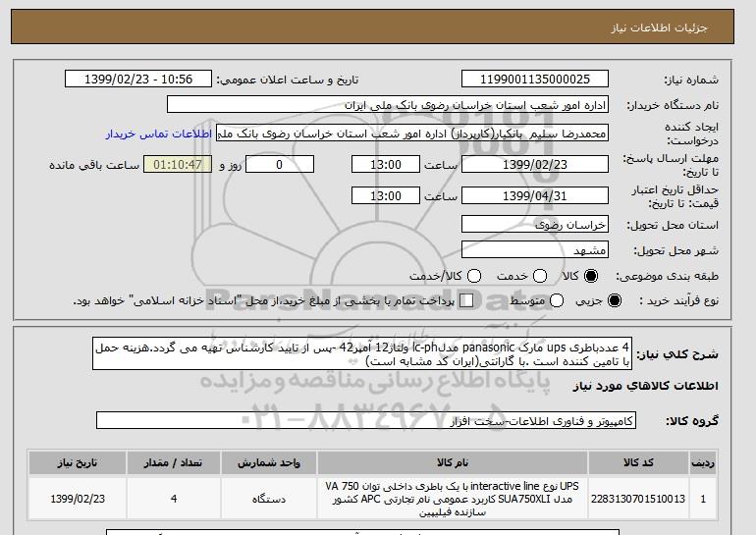The image size is (756, 535).
Task: Click the remaining days field showing 0
Action: [x=280, y=164]
